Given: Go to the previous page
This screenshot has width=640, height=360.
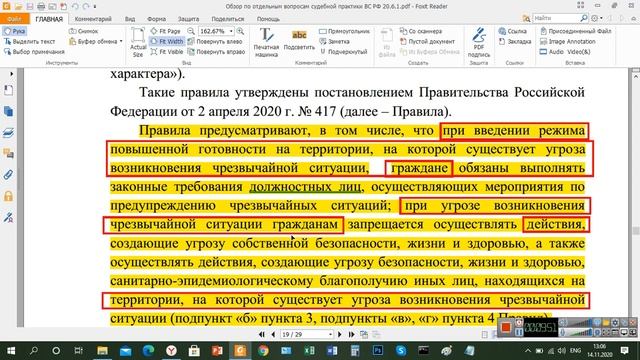Looking at the screenshot, I should 273,334.
